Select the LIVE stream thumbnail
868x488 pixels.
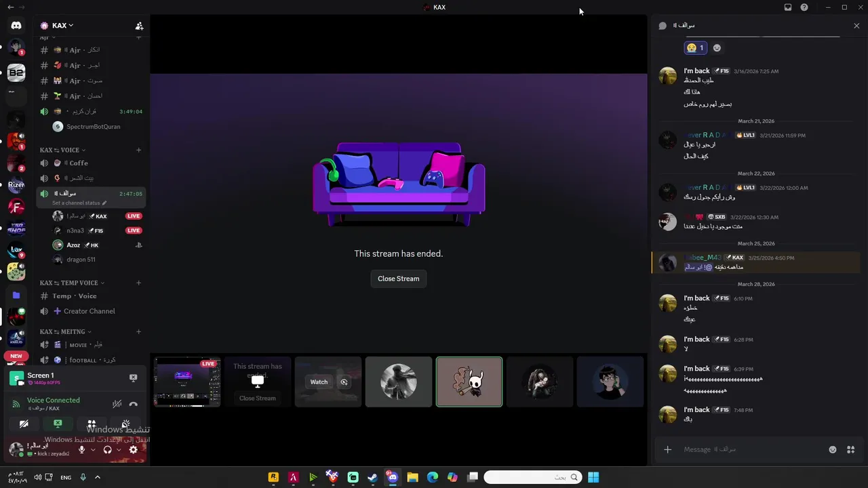(187, 382)
